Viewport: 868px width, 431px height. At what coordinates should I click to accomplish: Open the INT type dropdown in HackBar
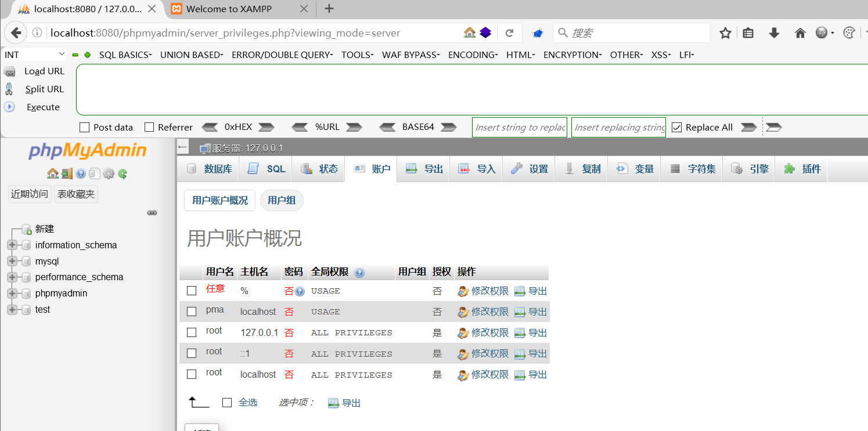35,55
